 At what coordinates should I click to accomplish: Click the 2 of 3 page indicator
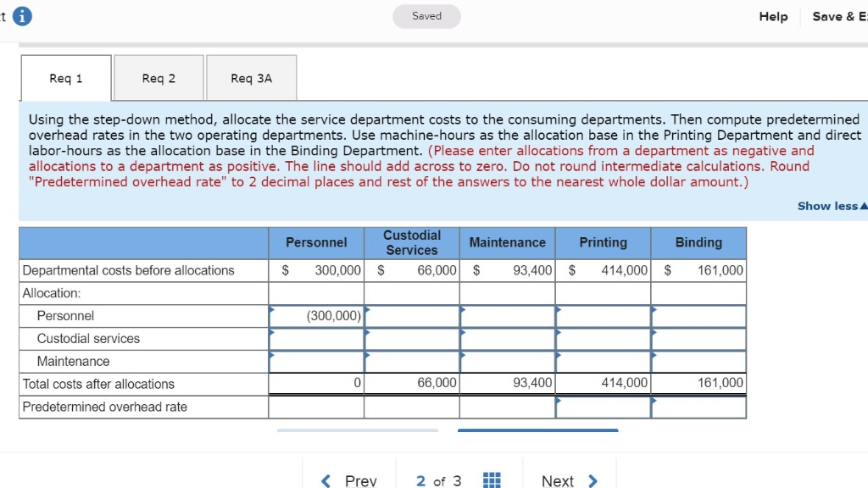tap(438, 481)
